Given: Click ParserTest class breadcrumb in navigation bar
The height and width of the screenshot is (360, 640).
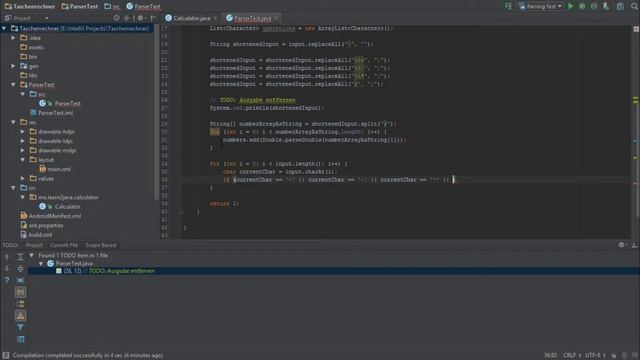Looking at the screenshot, I should [x=144, y=6].
